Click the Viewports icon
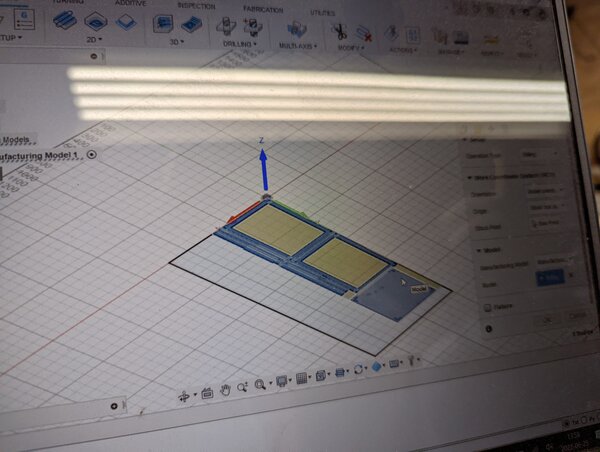The width and height of the screenshot is (600, 452). (x=321, y=375)
